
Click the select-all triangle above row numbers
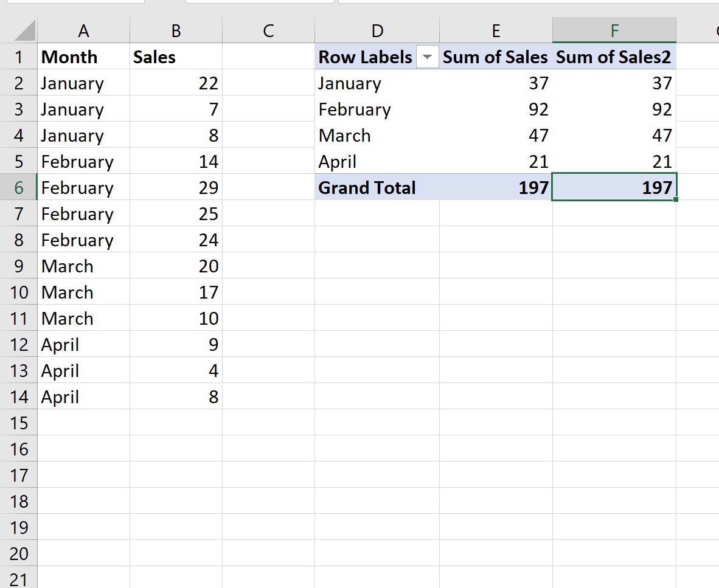pyautogui.click(x=23, y=29)
